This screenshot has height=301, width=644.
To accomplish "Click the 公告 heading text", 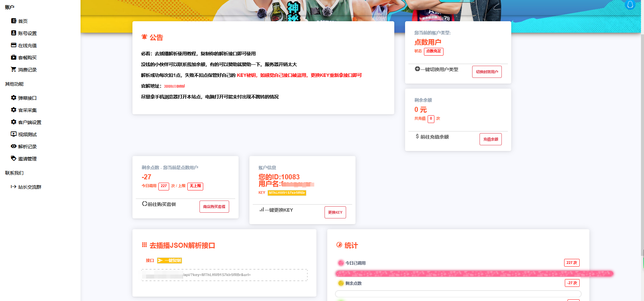I will [156, 37].
